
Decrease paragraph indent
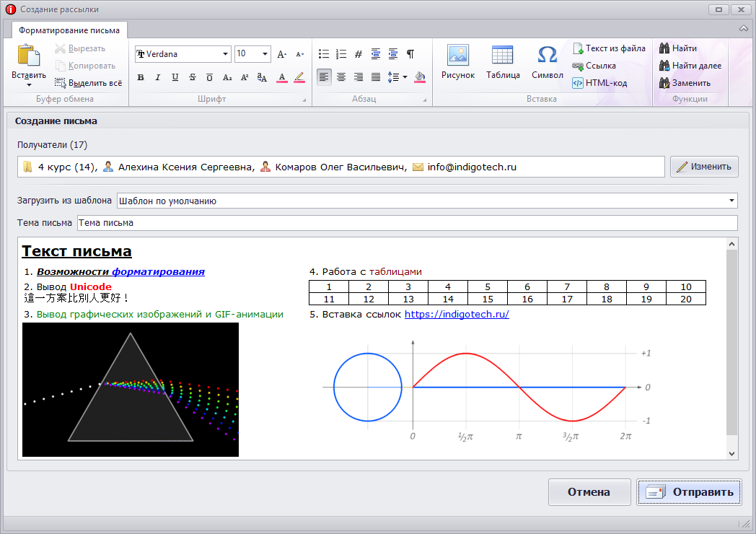coord(376,54)
